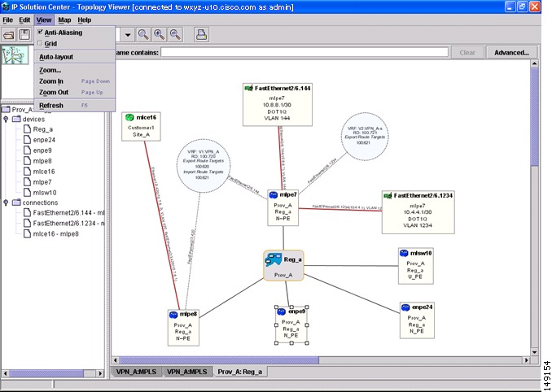Open the Help menu
Image resolution: width=552 pixels, height=392 pixels.
coord(85,20)
